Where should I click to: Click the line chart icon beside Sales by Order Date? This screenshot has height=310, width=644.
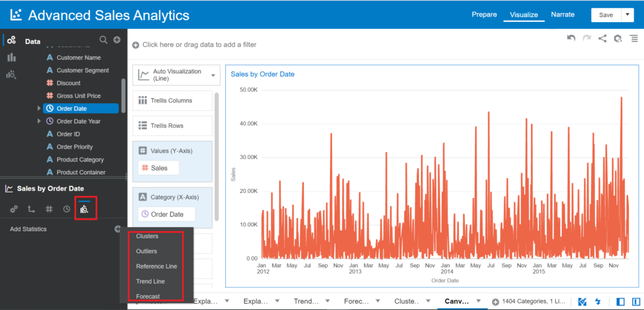pyautogui.click(x=9, y=189)
